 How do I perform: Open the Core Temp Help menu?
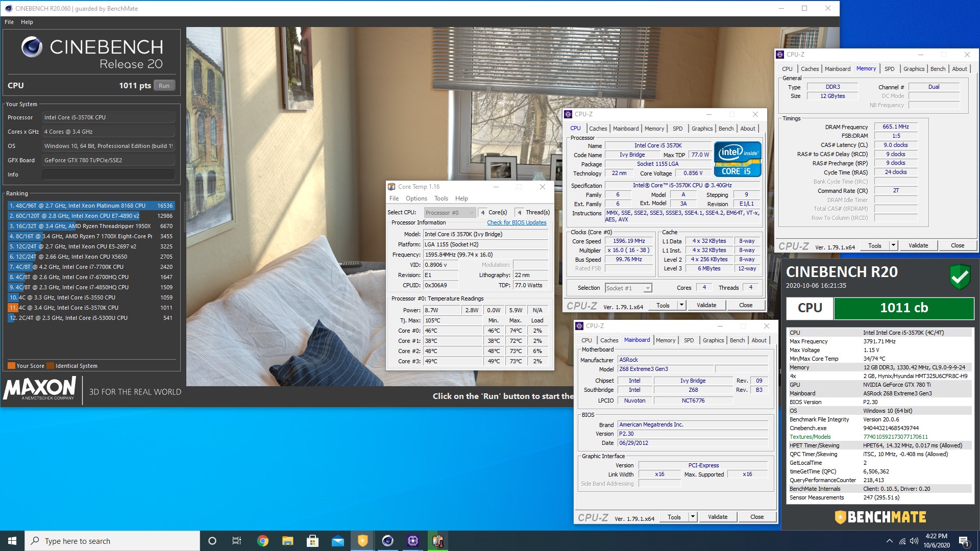click(x=461, y=198)
